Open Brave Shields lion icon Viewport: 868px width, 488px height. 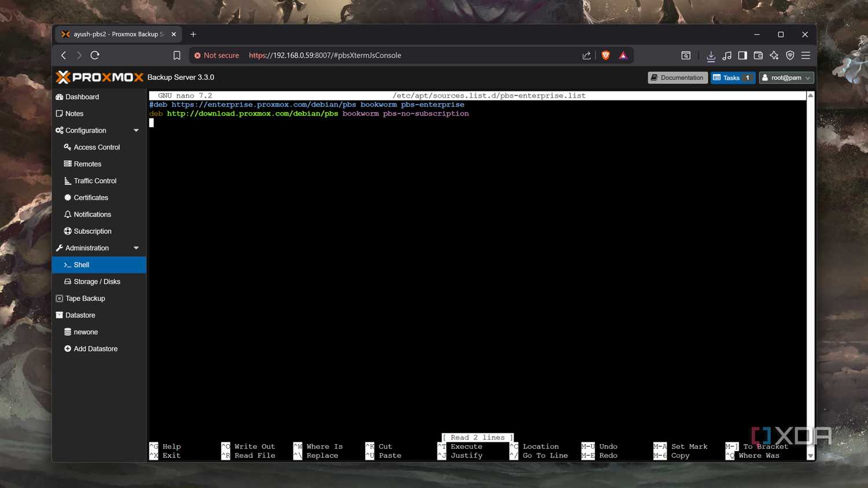pyautogui.click(x=605, y=56)
